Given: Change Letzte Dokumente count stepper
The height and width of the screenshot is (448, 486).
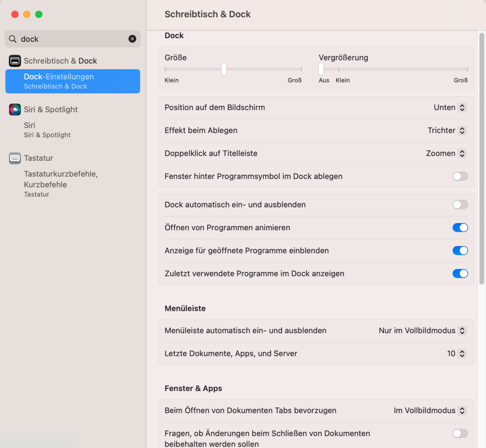Looking at the screenshot, I should (x=462, y=354).
